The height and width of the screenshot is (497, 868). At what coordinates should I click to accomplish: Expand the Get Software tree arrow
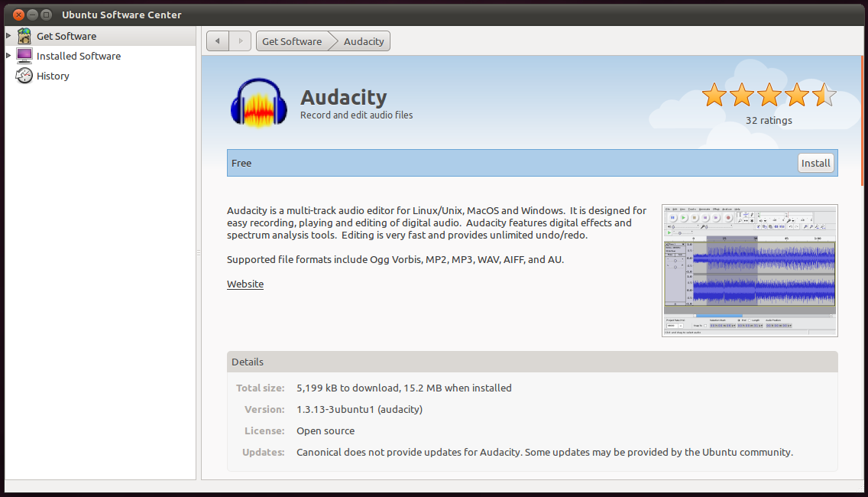click(x=8, y=36)
